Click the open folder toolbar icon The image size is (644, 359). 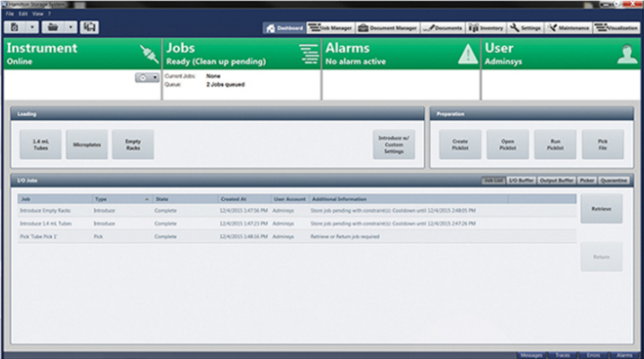pos(53,27)
